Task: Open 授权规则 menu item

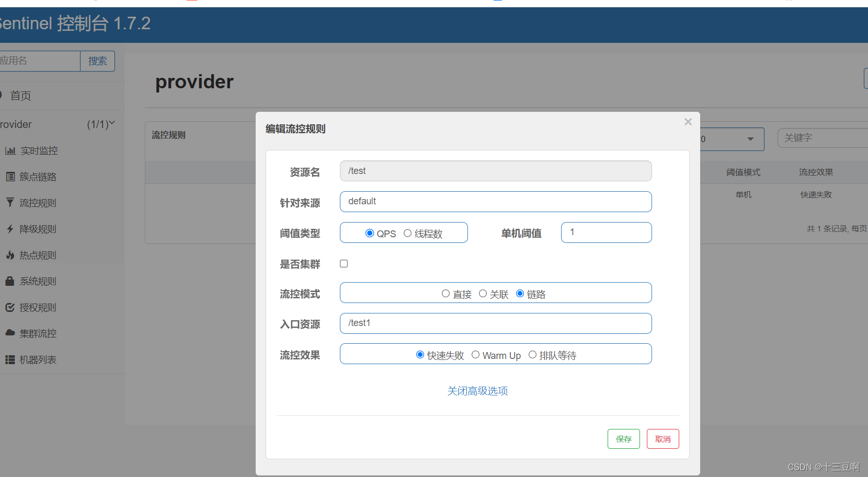Action: 38,307
